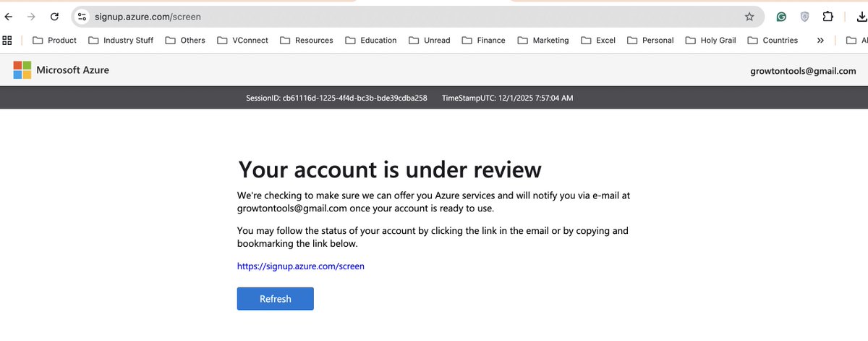Click the TimeStampUTC text
Screen dimensions: 868x341
pyautogui.click(x=508, y=98)
